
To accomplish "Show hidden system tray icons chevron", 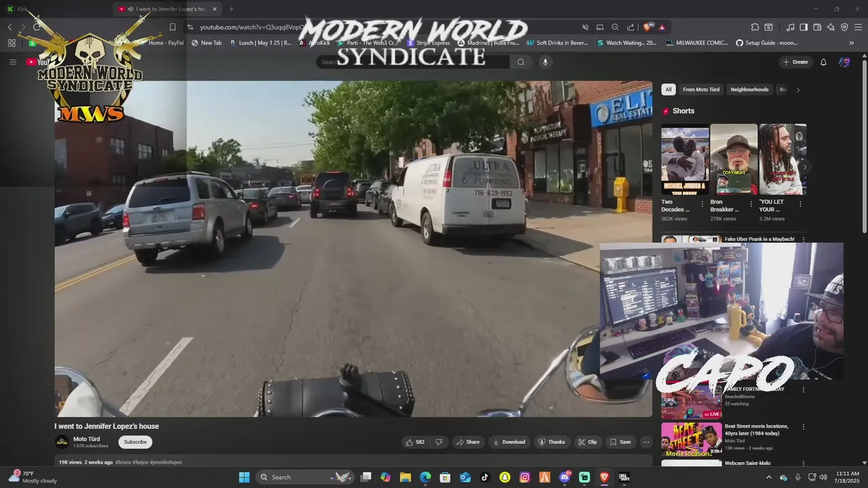I will (768, 477).
